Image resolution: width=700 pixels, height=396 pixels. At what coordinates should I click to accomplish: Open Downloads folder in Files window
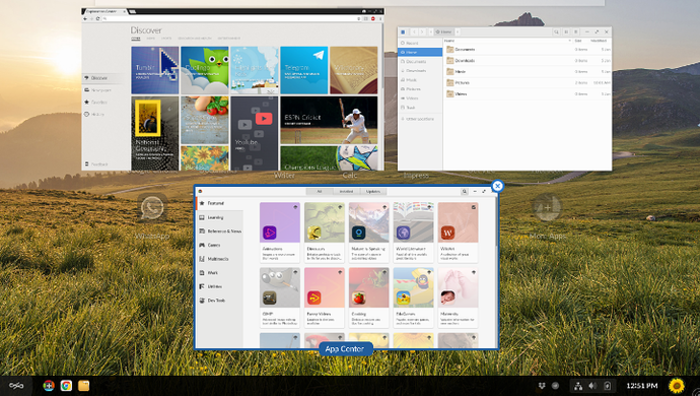tap(527, 61)
